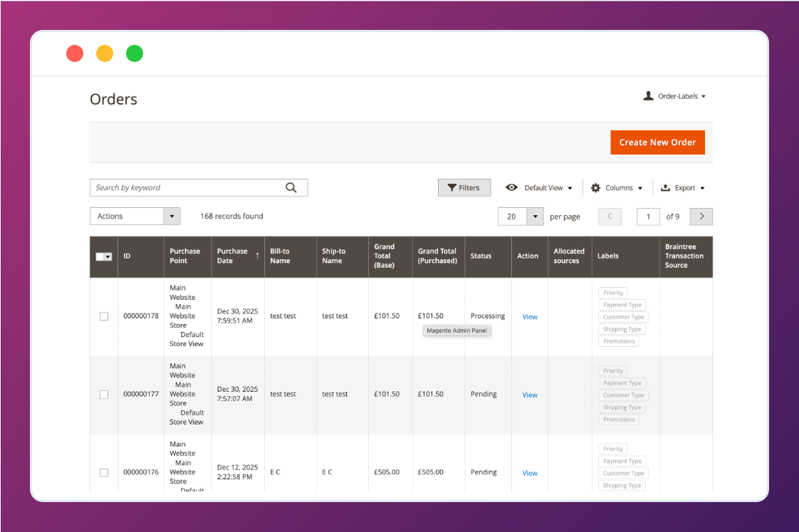
Task: Toggle the select-all header checkbox
Action: 100,256
